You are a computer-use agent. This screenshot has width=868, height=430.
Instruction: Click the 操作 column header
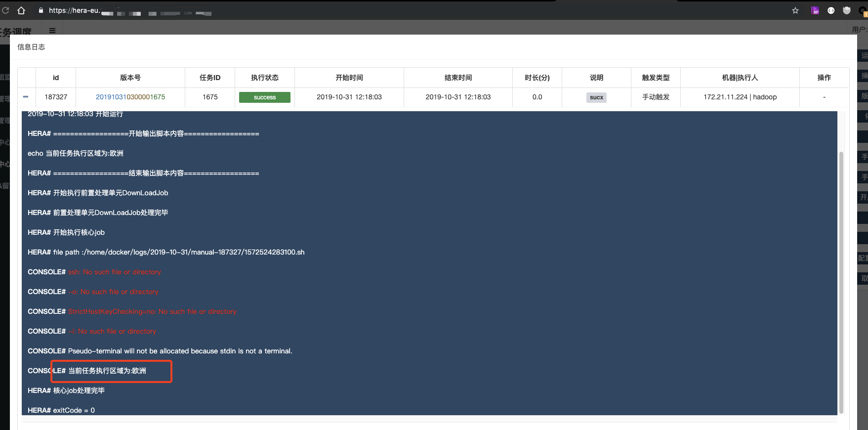click(x=824, y=78)
